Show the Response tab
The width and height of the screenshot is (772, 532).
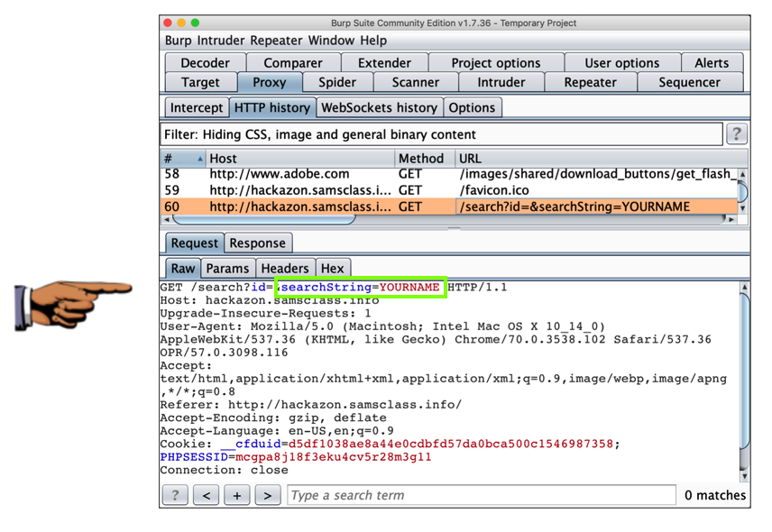pos(257,243)
